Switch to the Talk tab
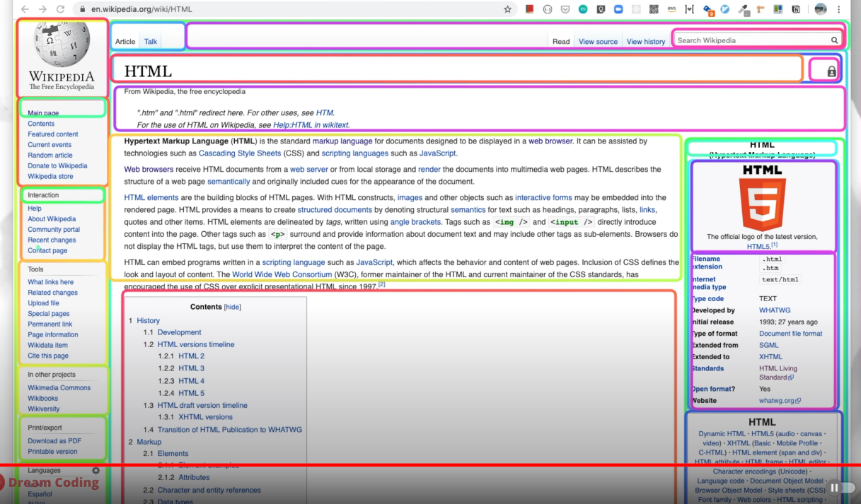 [151, 42]
